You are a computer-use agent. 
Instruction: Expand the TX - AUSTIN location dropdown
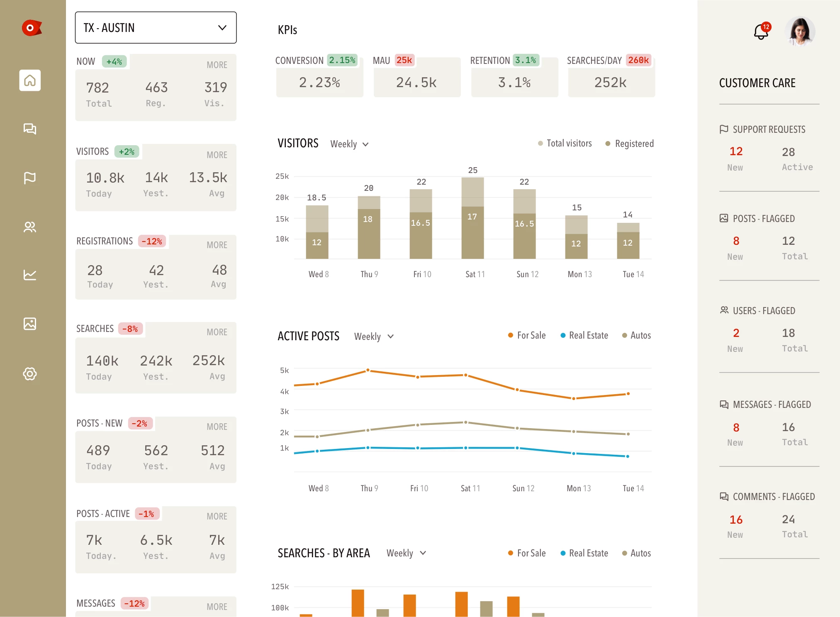click(156, 28)
